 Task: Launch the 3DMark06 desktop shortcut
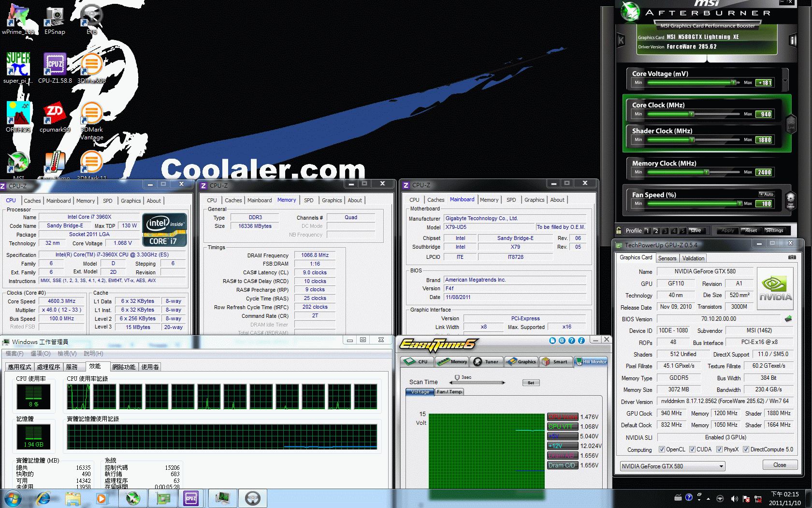[x=91, y=68]
